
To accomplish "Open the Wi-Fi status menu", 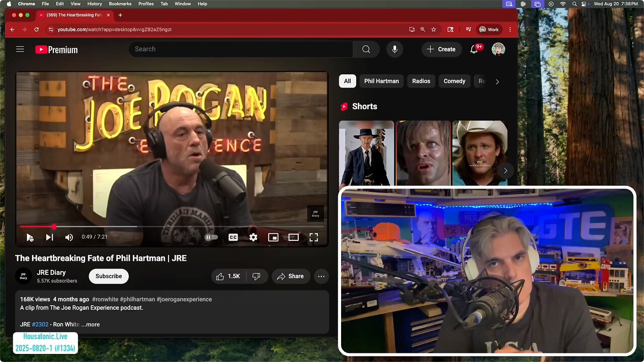I will (x=563, y=4).
